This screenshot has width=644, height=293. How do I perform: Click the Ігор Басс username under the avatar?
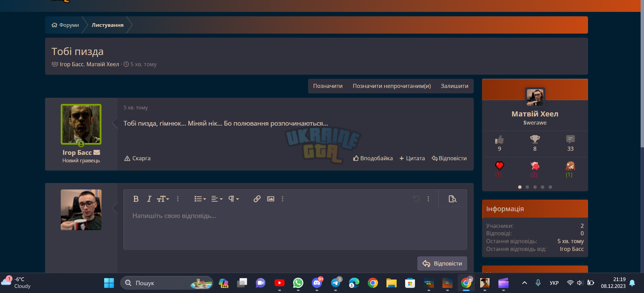click(77, 153)
